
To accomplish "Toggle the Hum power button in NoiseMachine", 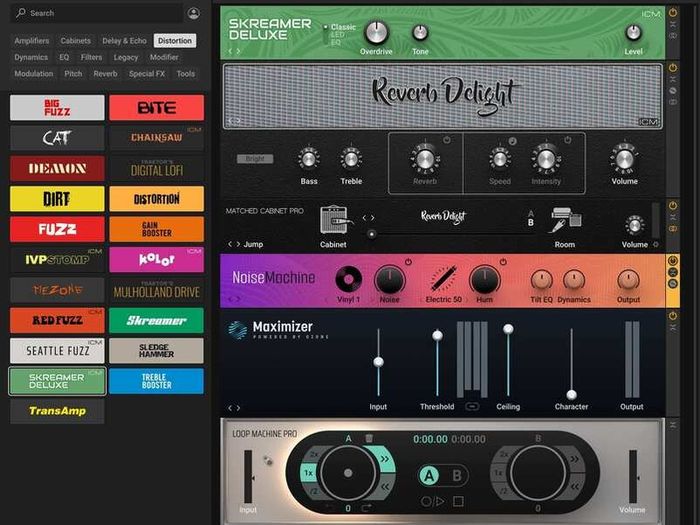I will [503, 262].
